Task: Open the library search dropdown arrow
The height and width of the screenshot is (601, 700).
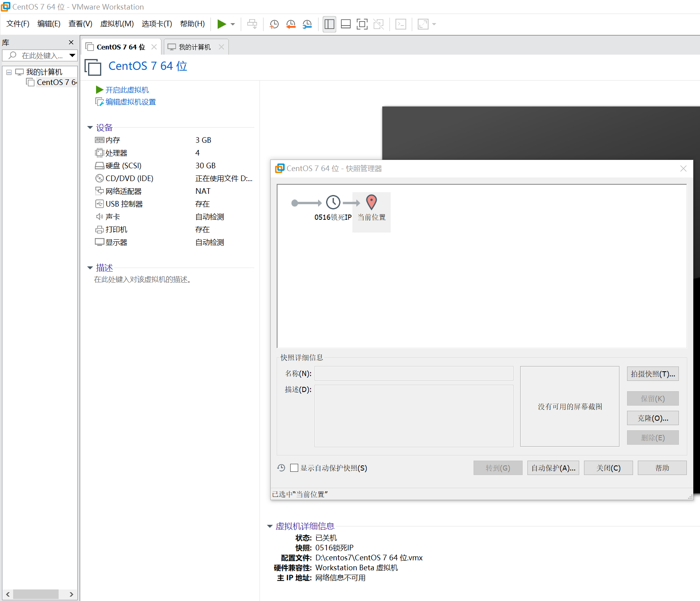Action: (x=72, y=55)
